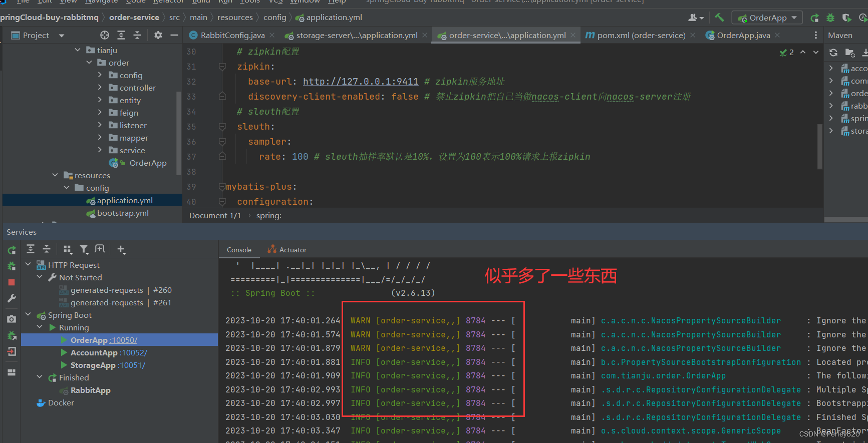Image resolution: width=868 pixels, height=443 pixels.
Task: Click the Maven download sources icon
Action: [x=864, y=53]
